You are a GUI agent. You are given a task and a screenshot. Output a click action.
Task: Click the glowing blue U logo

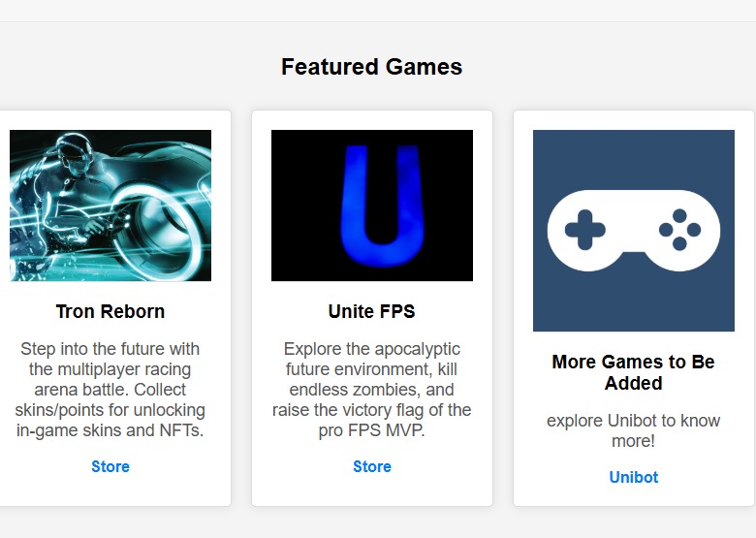point(371,205)
